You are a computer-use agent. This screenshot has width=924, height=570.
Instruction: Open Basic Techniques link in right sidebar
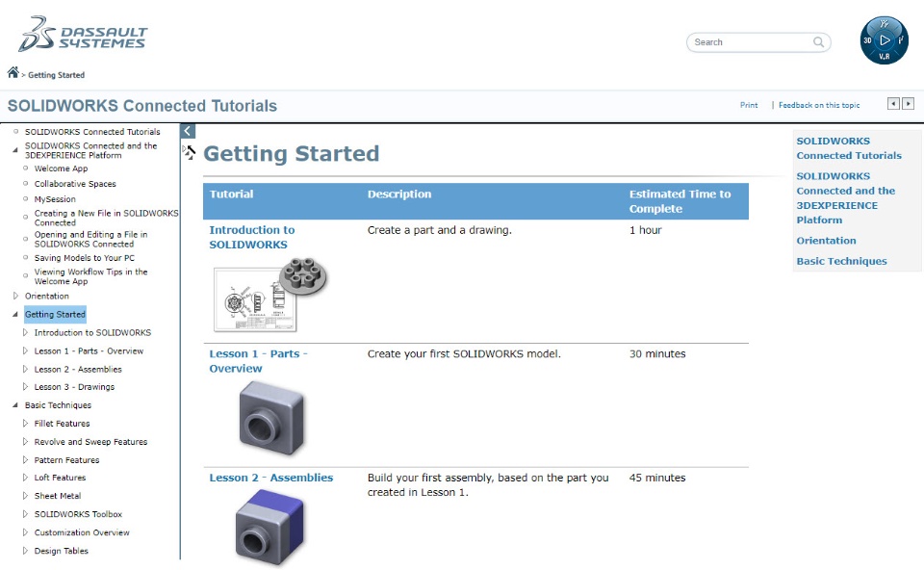(x=841, y=261)
